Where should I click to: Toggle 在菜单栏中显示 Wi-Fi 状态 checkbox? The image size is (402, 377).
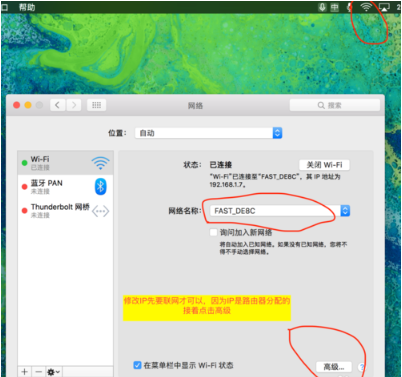pos(137,365)
